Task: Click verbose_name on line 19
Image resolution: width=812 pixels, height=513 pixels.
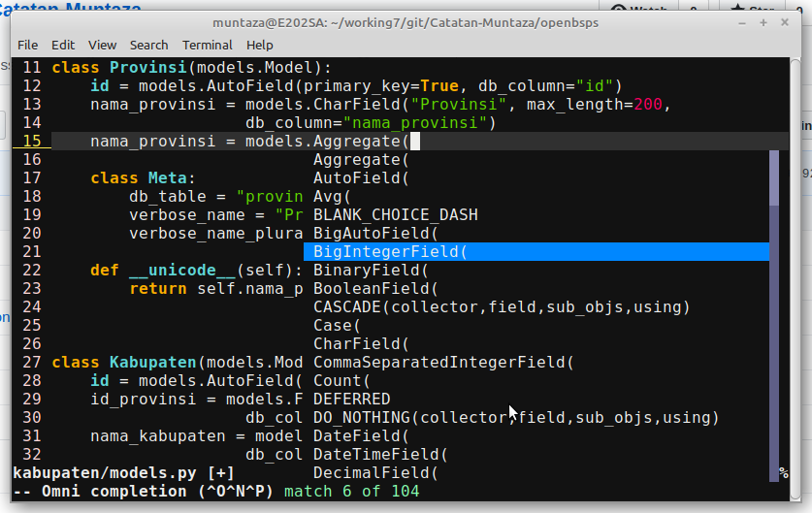Action: point(187,215)
